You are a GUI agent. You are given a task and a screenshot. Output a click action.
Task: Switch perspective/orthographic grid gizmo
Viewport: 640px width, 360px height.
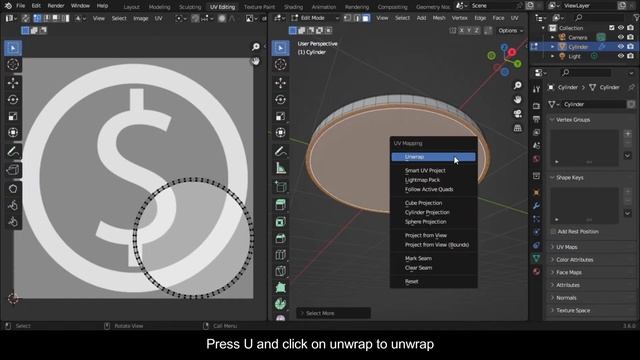click(518, 128)
